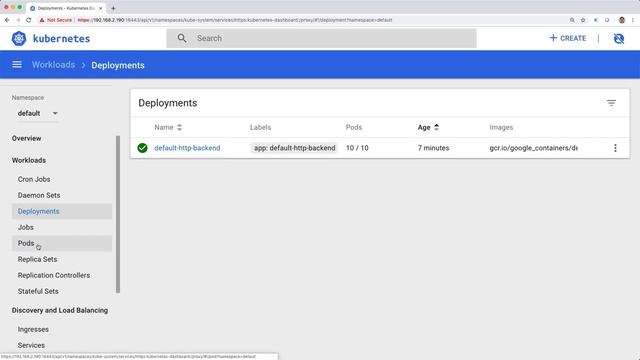Open Pods in the sidebar

pyautogui.click(x=62, y=243)
